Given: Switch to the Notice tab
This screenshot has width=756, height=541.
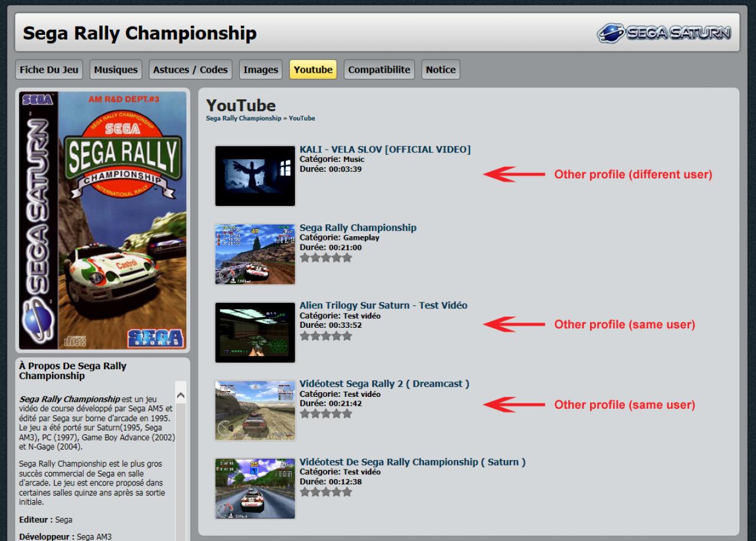Looking at the screenshot, I should 441,70.
